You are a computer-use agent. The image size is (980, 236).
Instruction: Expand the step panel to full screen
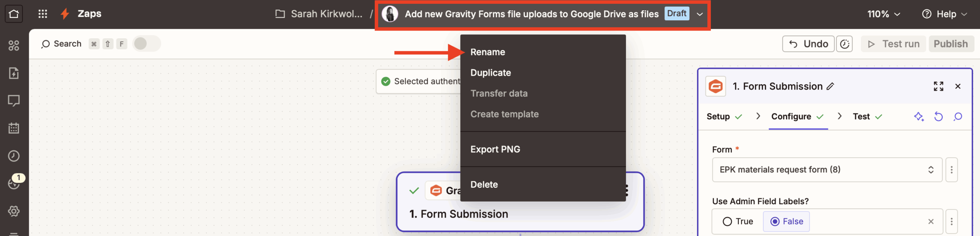[938, 86]
